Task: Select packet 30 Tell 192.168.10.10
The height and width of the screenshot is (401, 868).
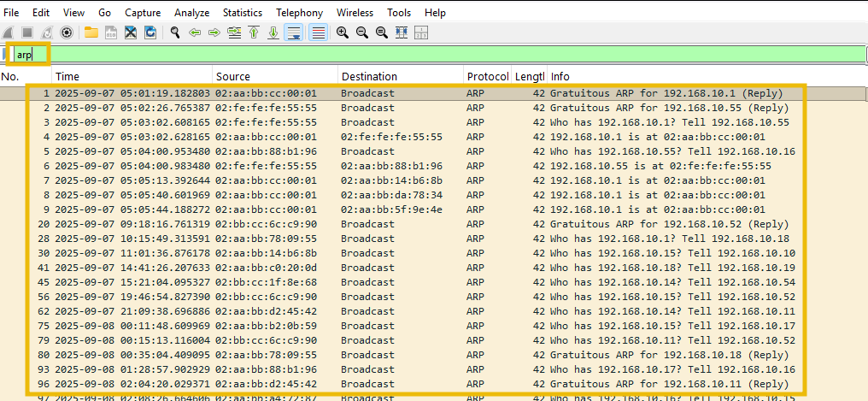Action: pyautogui.click(x=434, y=253)
